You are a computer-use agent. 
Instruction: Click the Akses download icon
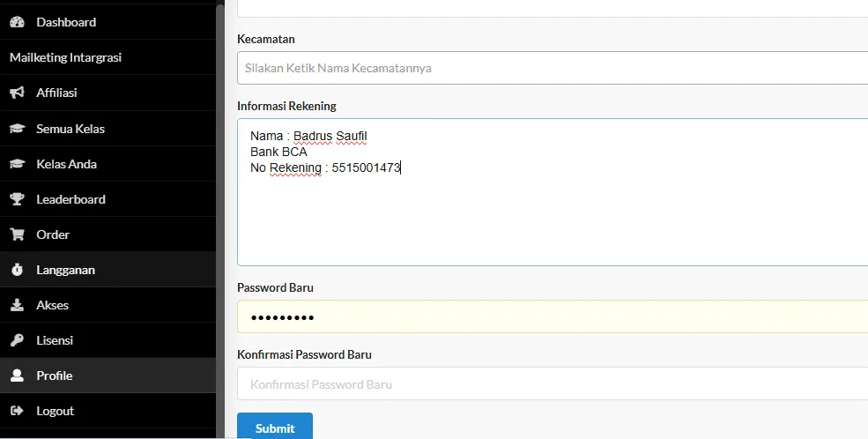click(17, 305)
